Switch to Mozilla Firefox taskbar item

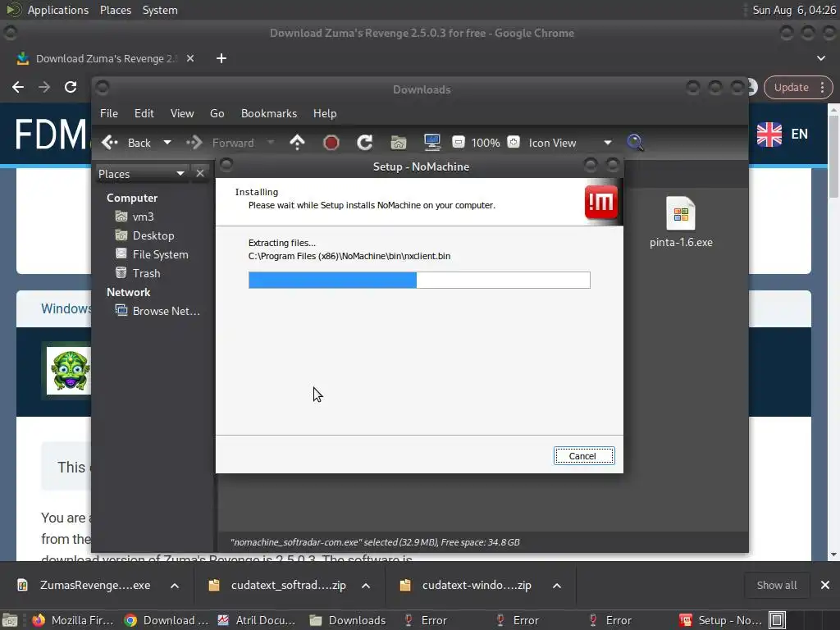tap(73, 620)
